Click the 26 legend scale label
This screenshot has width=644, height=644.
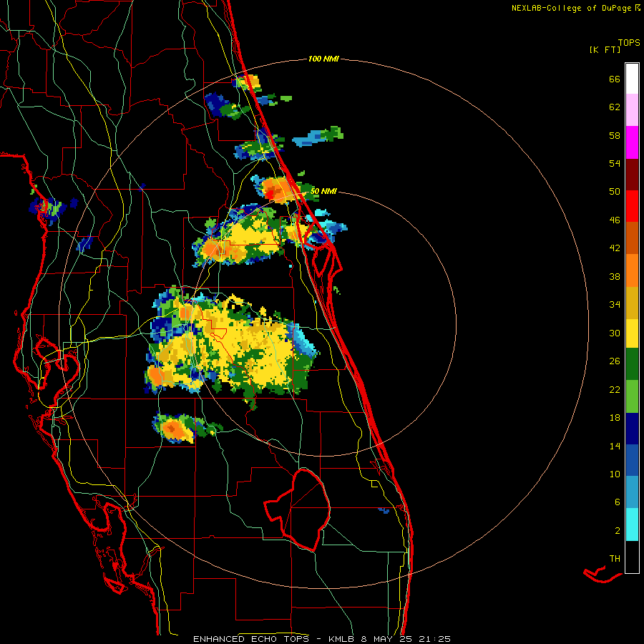coord(615,361)
